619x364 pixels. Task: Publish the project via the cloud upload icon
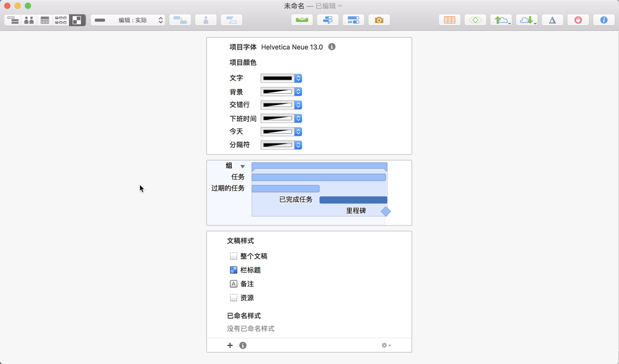click(502, 20)
